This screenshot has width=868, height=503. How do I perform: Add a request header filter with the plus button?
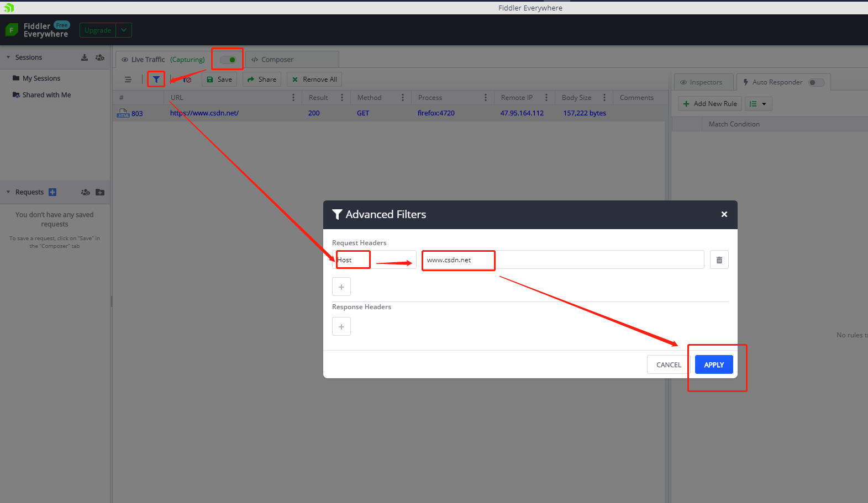341,287
